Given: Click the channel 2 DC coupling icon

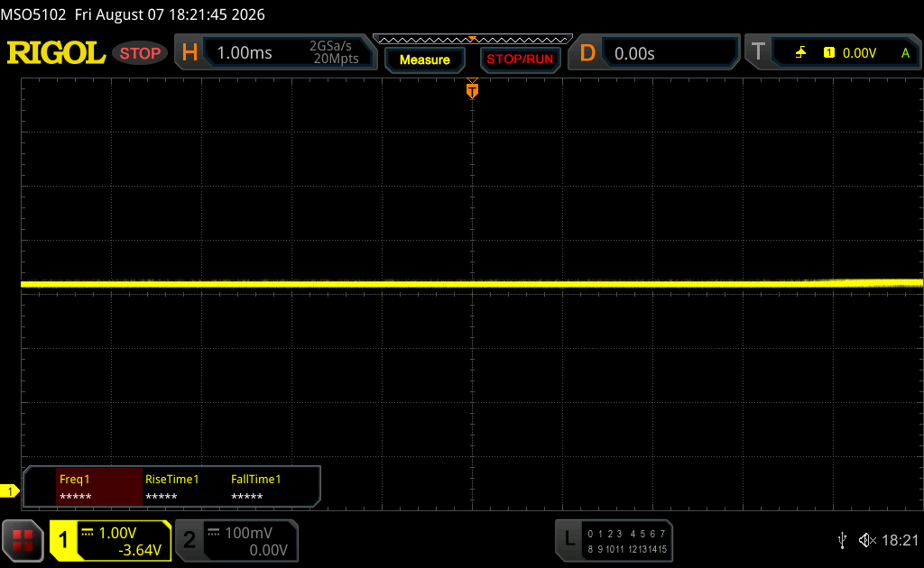Looking at the screenshot, I should pos(213,533).
